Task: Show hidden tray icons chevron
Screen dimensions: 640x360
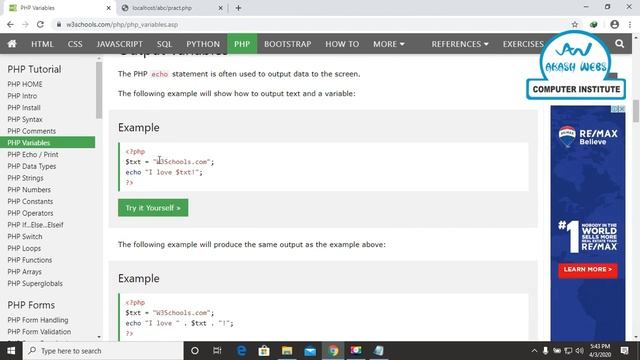Action: coord(534,351)
